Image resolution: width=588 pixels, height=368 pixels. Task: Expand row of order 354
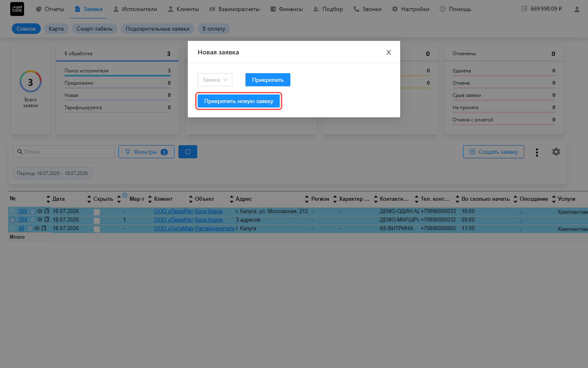coord(12,220)
